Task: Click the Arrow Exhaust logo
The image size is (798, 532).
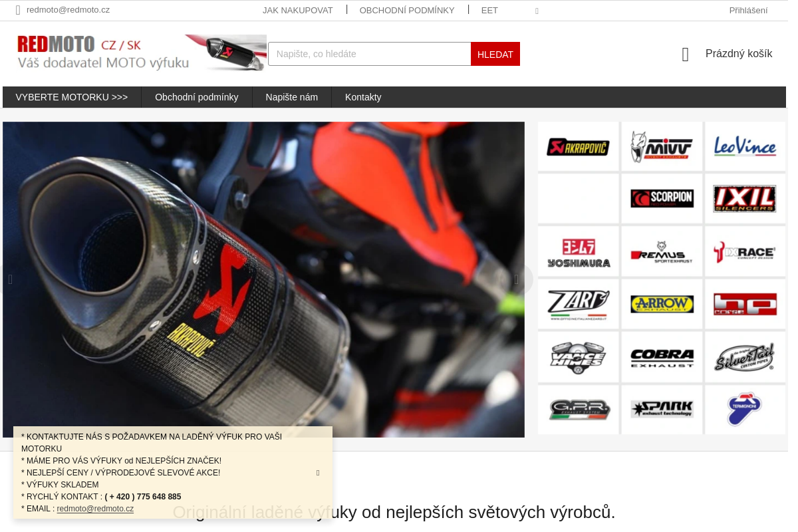Action: (662, 304)
